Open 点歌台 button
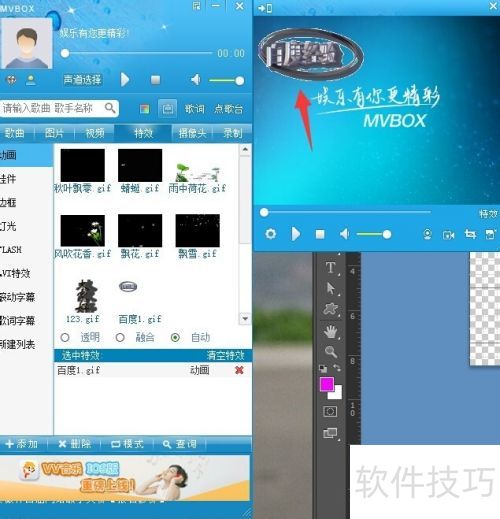The height and width of the screenshot is (519, 500). pos(229,109)
